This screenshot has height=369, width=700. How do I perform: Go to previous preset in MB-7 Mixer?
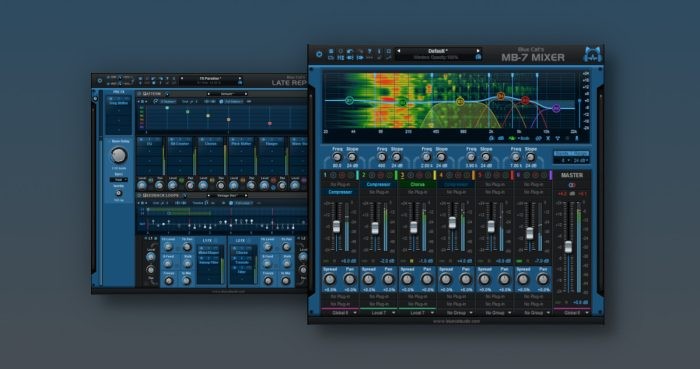coord(399,51)
